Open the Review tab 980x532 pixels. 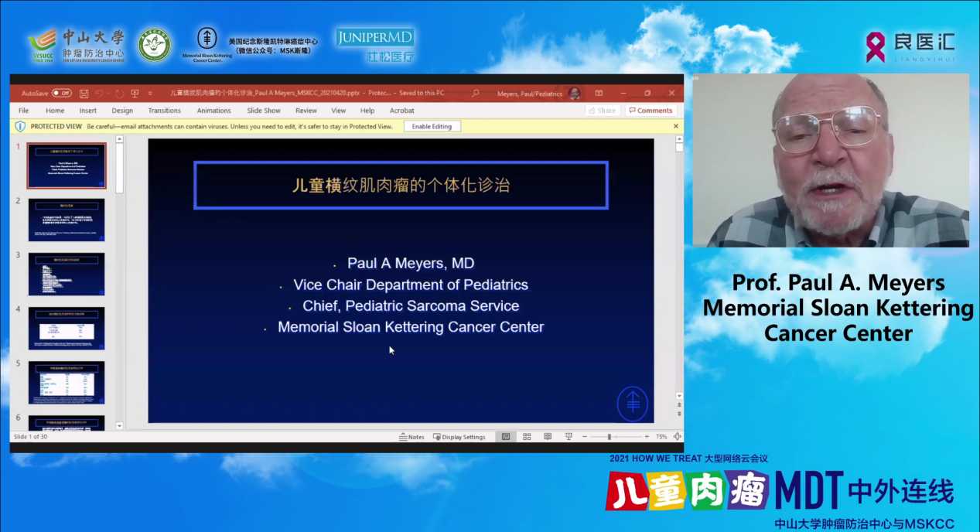click(x=306, y=111)
